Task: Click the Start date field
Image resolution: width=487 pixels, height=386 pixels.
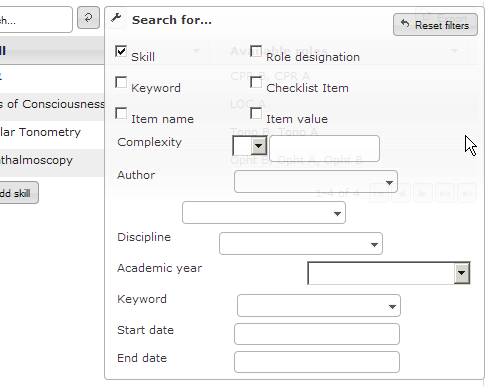Action: pos(317,334)
